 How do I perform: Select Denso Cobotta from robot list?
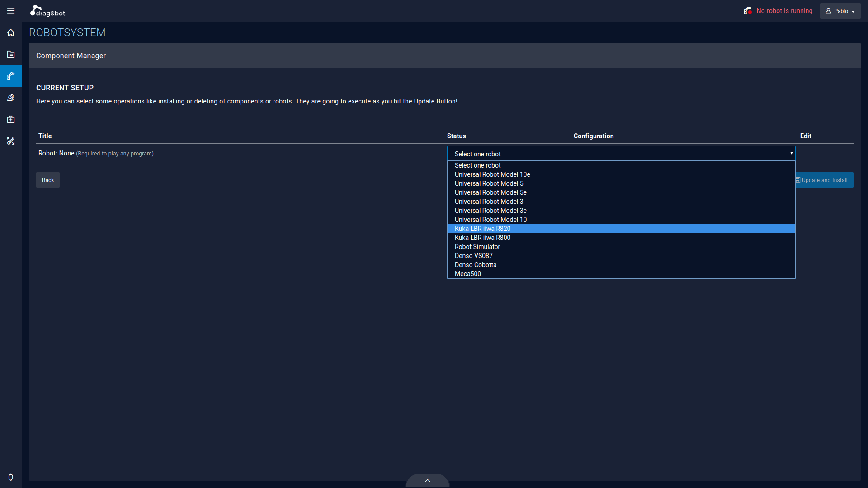coord(475,264)
